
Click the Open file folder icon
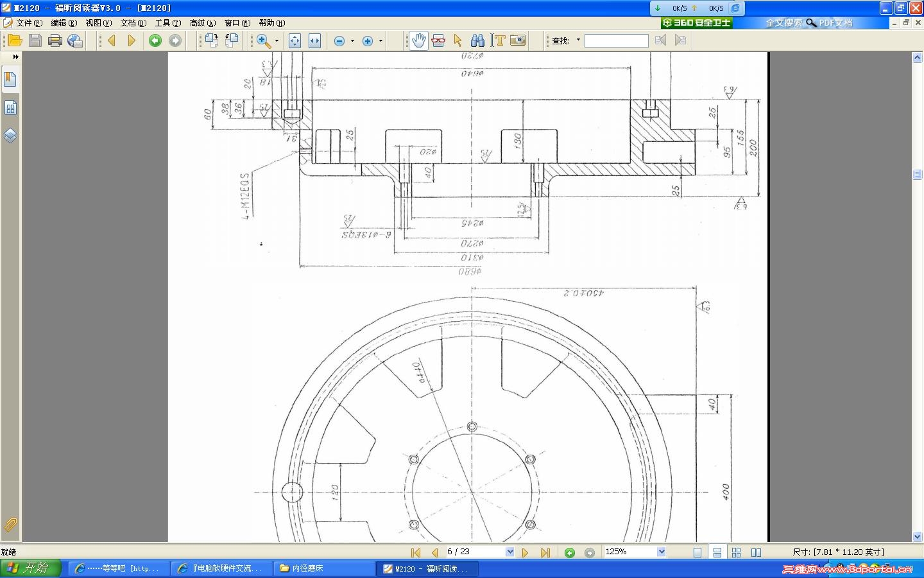(15, 40)
